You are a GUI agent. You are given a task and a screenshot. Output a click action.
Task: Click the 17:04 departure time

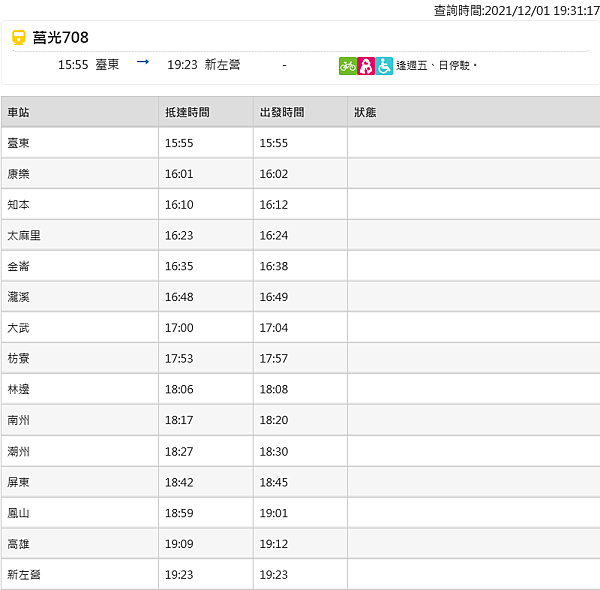(274, 328)
